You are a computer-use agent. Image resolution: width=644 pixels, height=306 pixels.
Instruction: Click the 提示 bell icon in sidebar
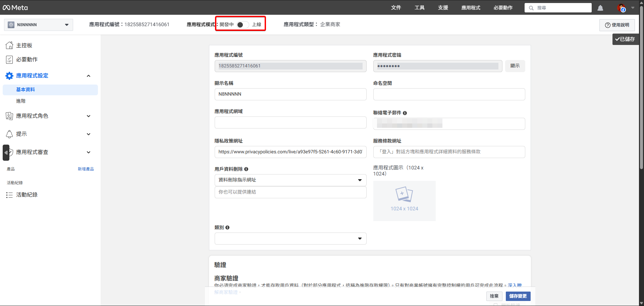(9, 134)
